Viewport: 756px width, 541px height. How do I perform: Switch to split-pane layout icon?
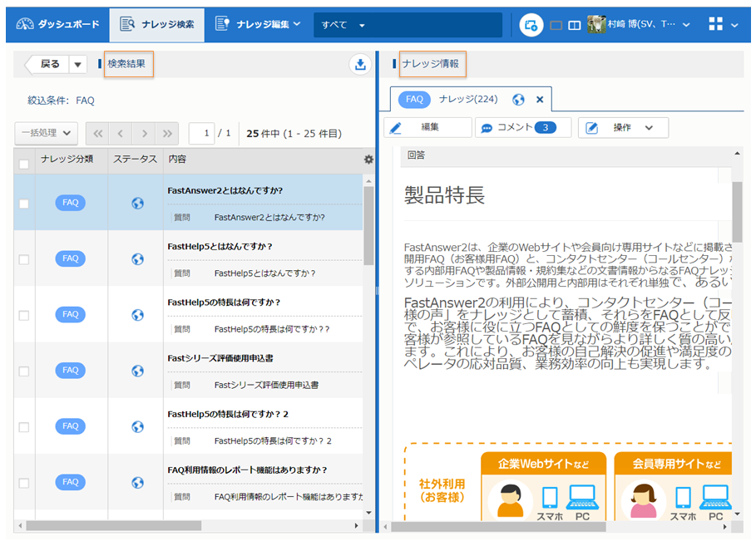pos(574,25)
